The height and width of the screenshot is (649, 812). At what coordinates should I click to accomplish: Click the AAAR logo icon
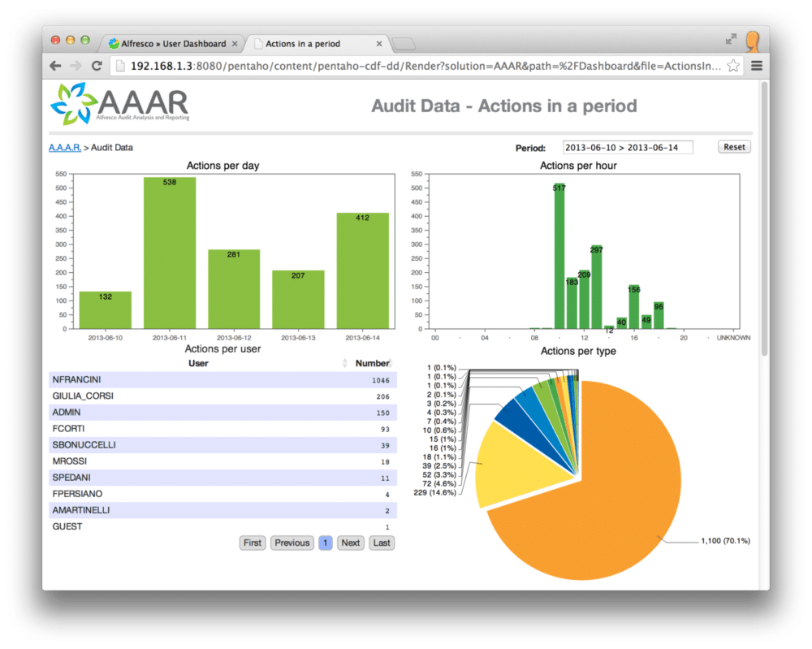point(74,103)
